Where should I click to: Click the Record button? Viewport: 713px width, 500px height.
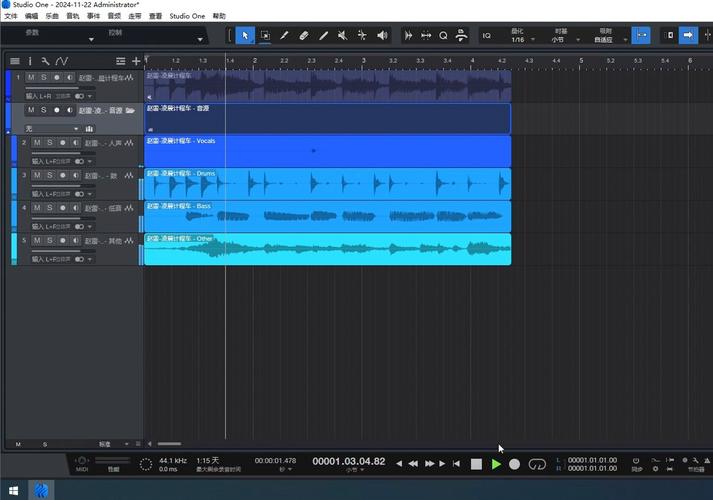514,464
